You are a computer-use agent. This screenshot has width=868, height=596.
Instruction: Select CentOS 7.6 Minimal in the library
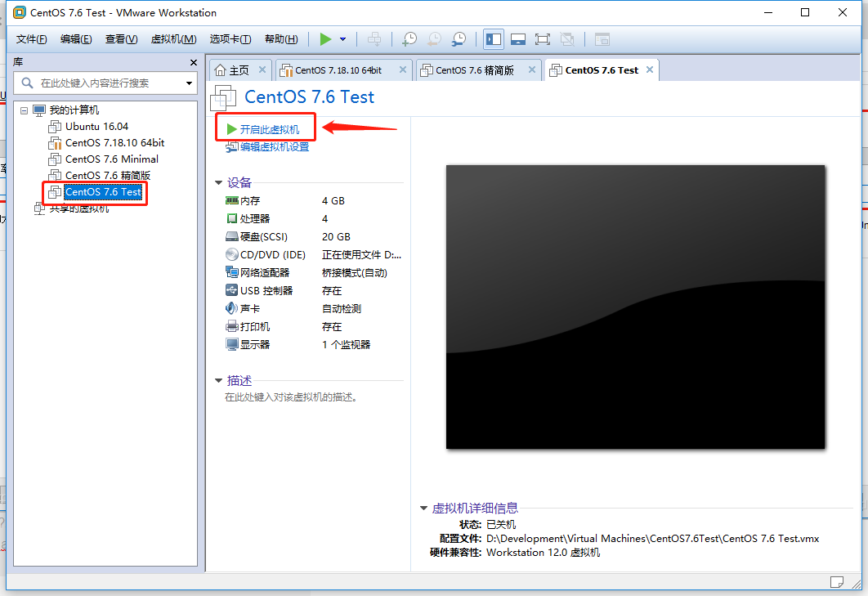coord(112,159)
